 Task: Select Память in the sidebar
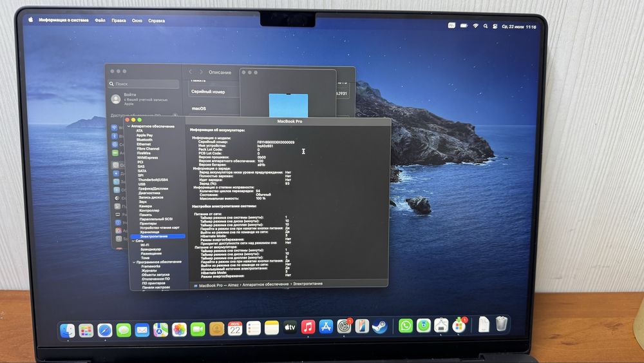(x=146, y=215)
